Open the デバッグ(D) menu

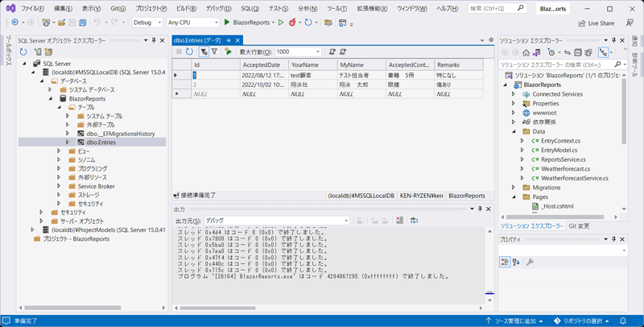coord(218,9)
